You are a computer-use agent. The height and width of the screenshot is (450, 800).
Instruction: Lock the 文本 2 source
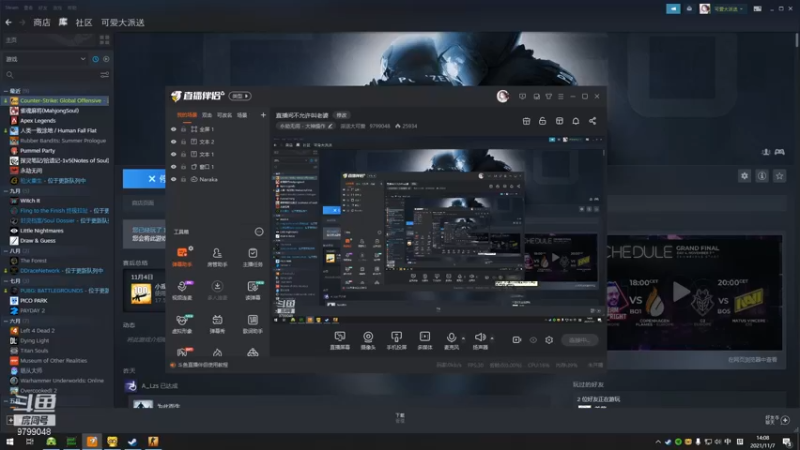pos(183,142)
